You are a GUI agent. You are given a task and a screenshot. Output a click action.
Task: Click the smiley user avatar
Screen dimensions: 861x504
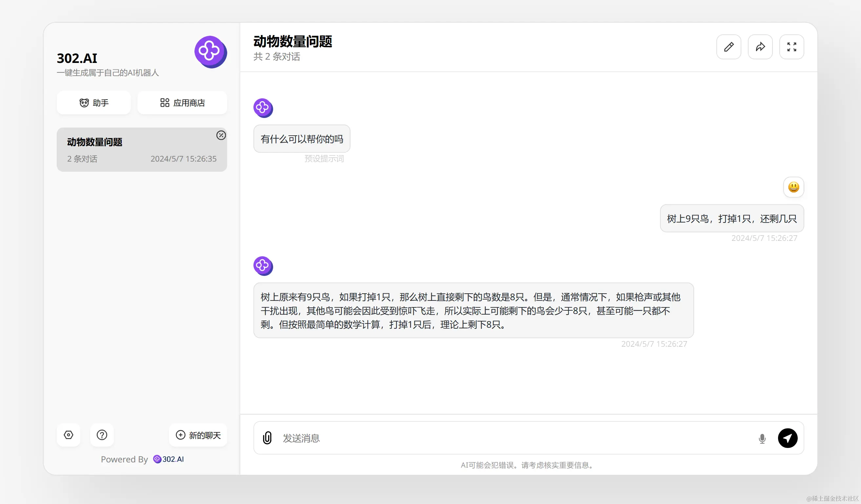coord(793,187)
